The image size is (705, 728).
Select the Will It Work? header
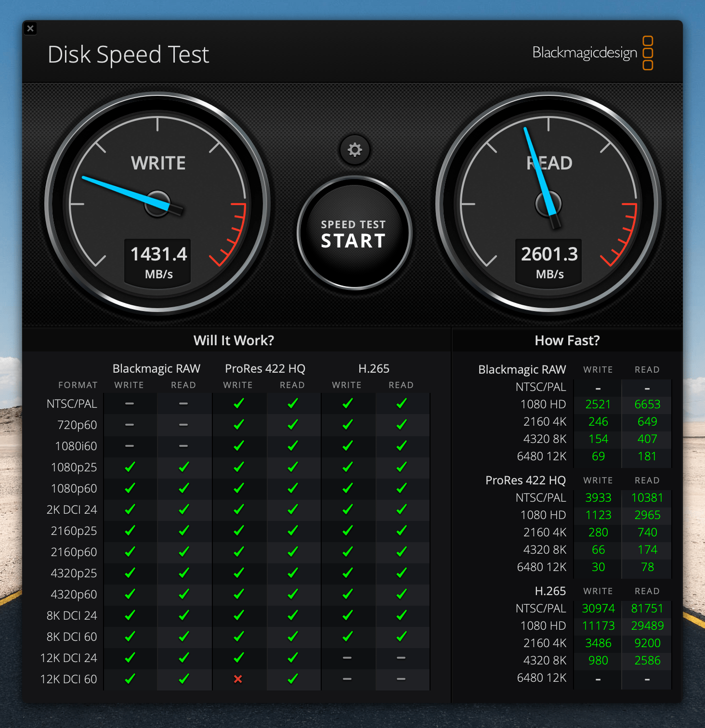pyautogui.click(x=234, y=340)
